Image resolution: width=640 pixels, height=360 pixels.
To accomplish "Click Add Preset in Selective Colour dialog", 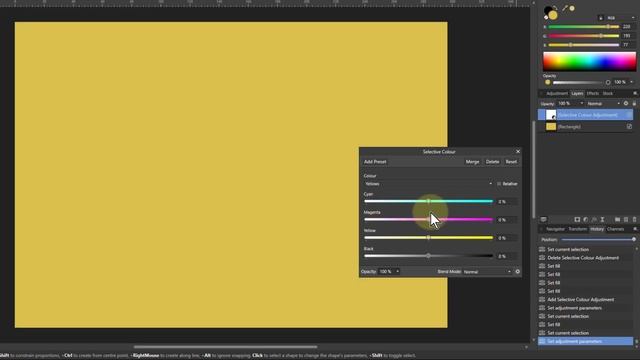I will coord(375,162).
